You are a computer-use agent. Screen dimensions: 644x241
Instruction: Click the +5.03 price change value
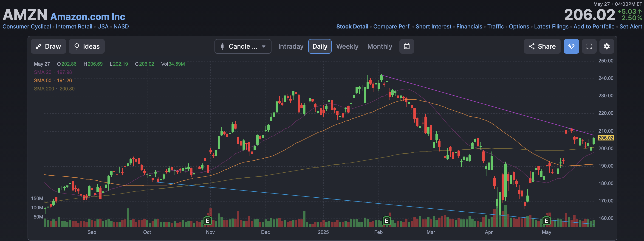tap(627, 11)
